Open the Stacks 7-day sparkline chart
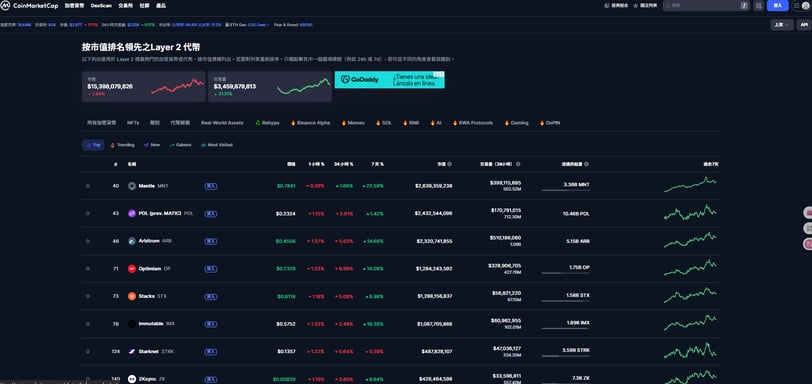The width and height of the screenshot is (812, 384). (x=690, y=296)
